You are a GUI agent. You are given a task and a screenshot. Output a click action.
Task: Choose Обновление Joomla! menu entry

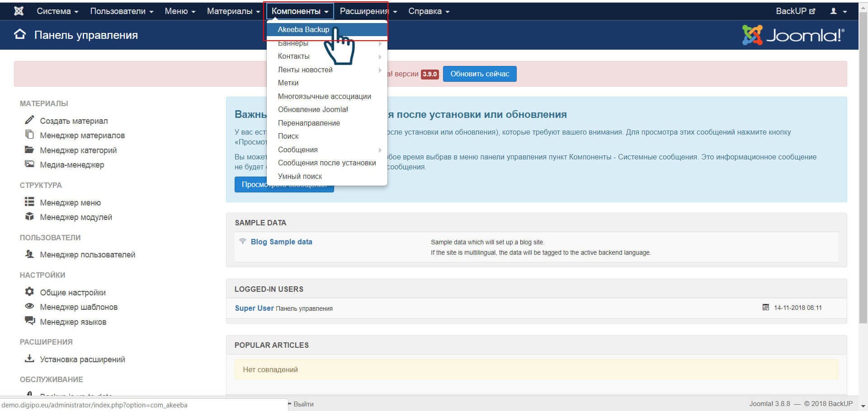tap(313, 109)
